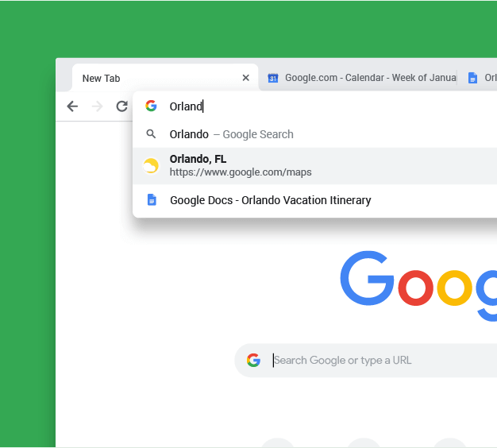Click in the address bar text Orland

186,106
